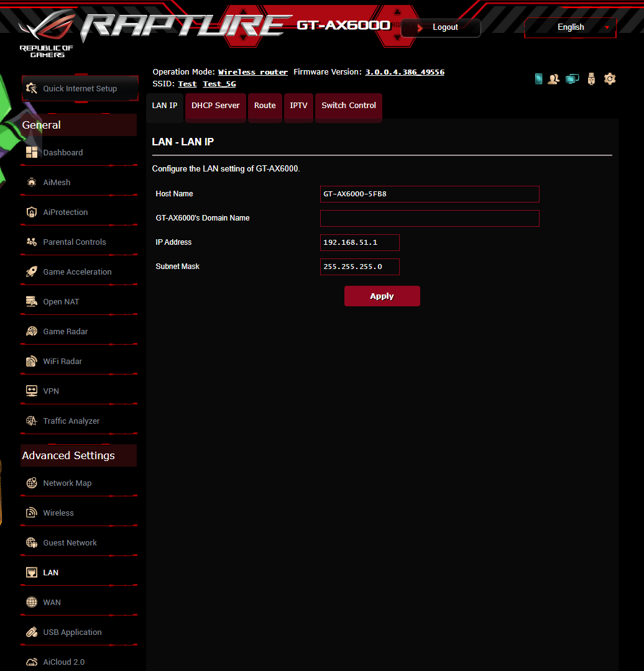Switch to the Switch Control tab
The width and height of the screenshot is (644, 671).
pos(349,106)
